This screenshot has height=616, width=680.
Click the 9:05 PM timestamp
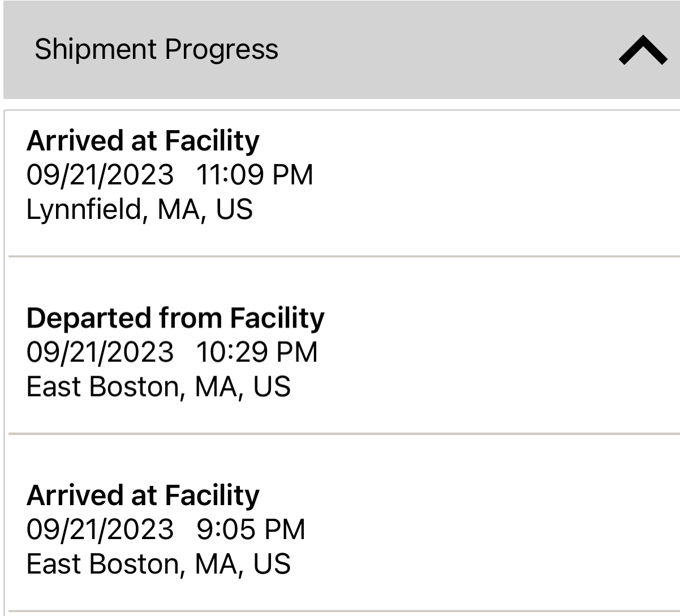[251, 529]
